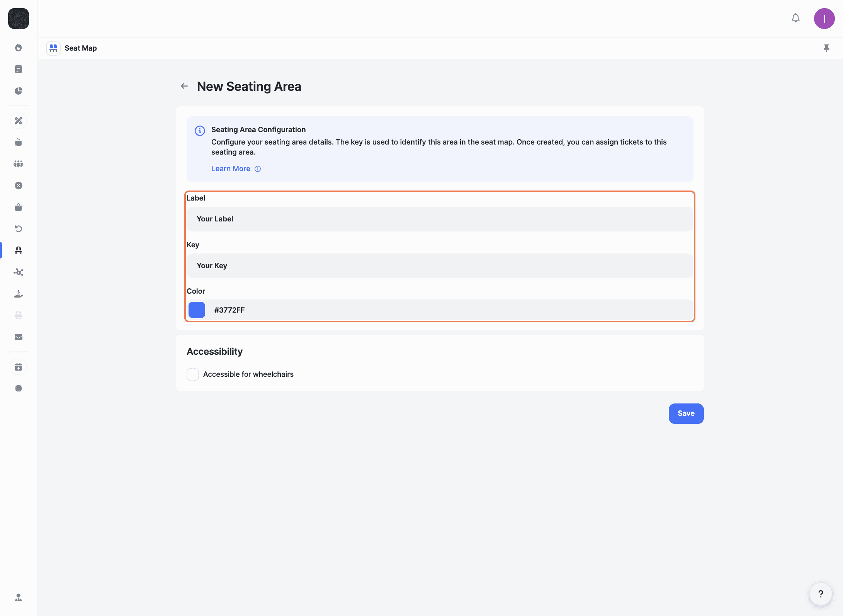Click the attendees group sidebar icon

pos(19,164)
